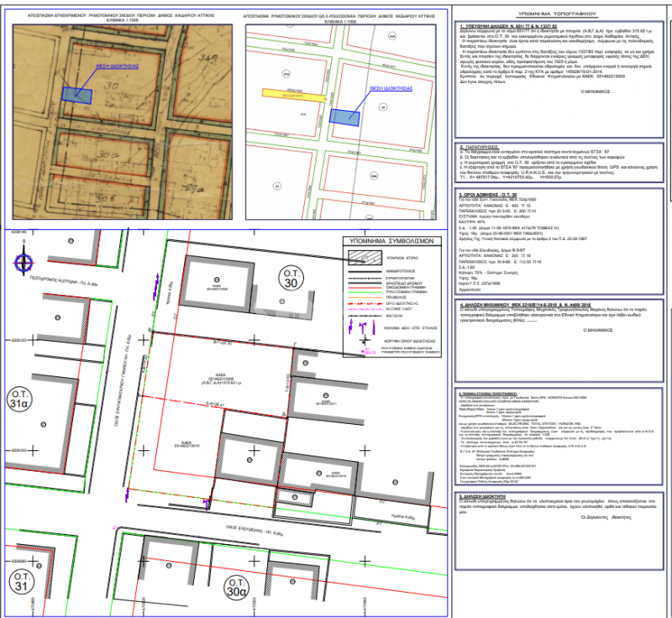This screenshot has height=618, width=672.
Task: Click the O.T. 31 circle marker
Action: [x=22, y=582]
